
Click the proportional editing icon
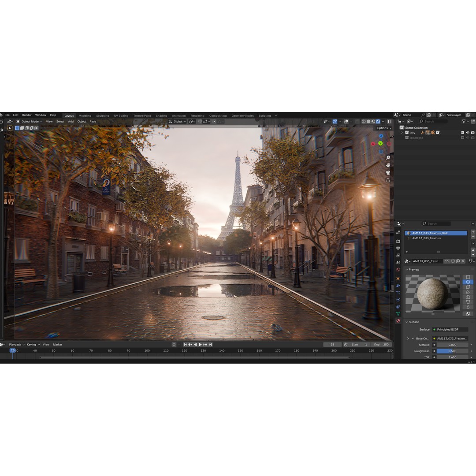[215, 122]
